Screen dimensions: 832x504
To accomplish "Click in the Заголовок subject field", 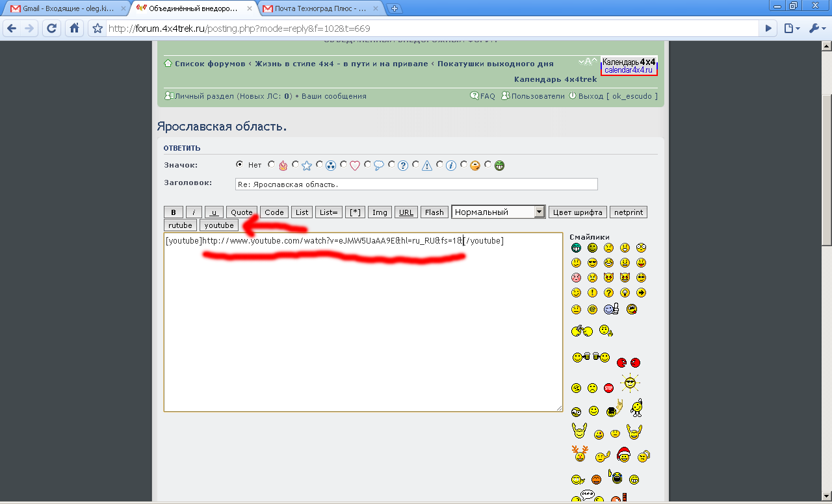I will (x=416, y=184).
